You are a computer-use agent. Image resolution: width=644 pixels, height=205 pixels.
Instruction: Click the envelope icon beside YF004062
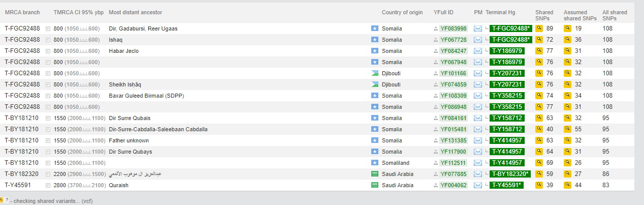(x=477, y=185)
